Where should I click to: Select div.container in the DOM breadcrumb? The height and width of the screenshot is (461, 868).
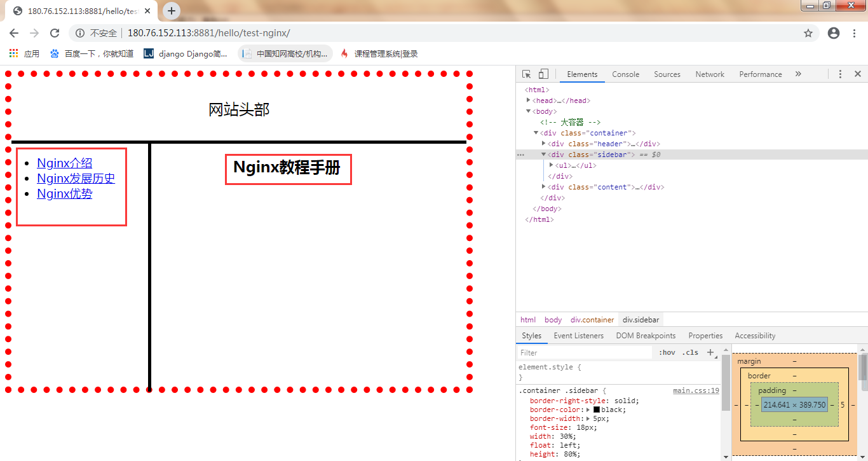[x=592, y=320]
